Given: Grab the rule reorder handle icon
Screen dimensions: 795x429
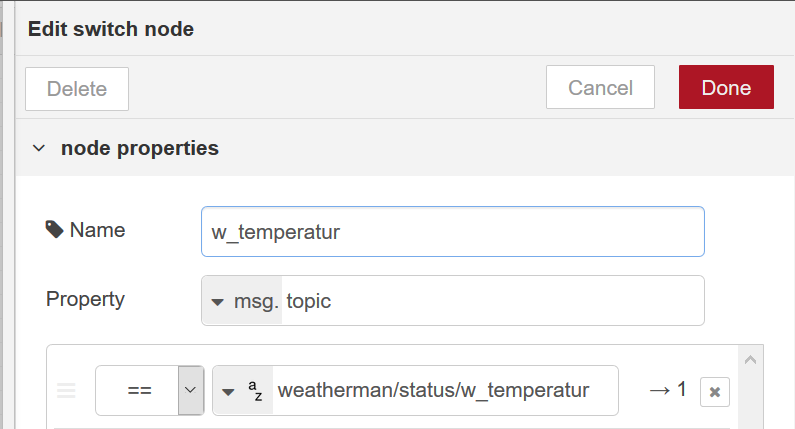Looking at the screenshot, I should click(67, 390).
